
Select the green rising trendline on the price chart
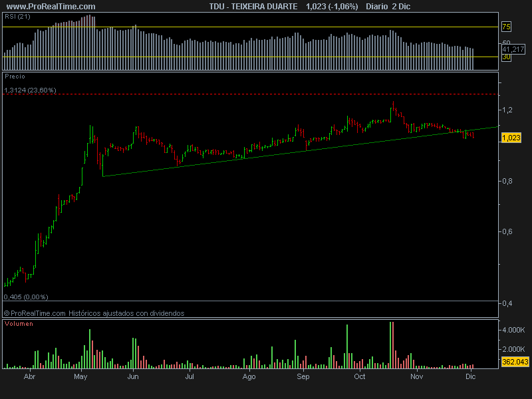[301, 152]
